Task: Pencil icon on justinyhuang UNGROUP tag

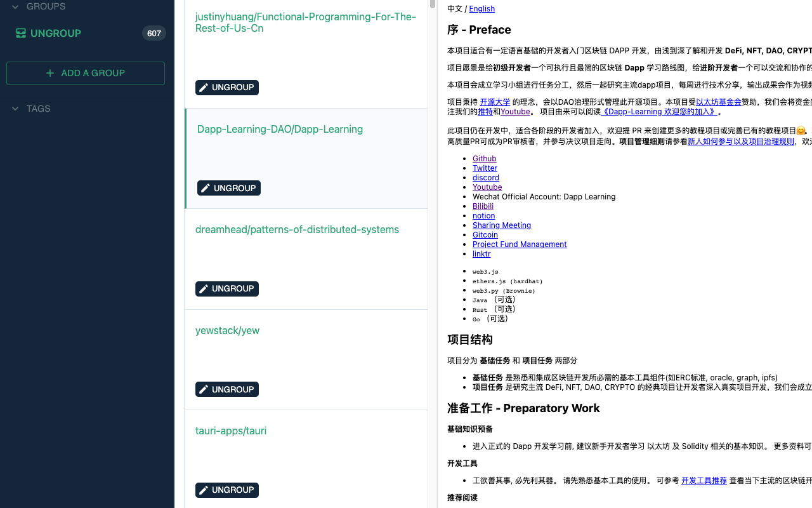Action: [x=203, y=88]
